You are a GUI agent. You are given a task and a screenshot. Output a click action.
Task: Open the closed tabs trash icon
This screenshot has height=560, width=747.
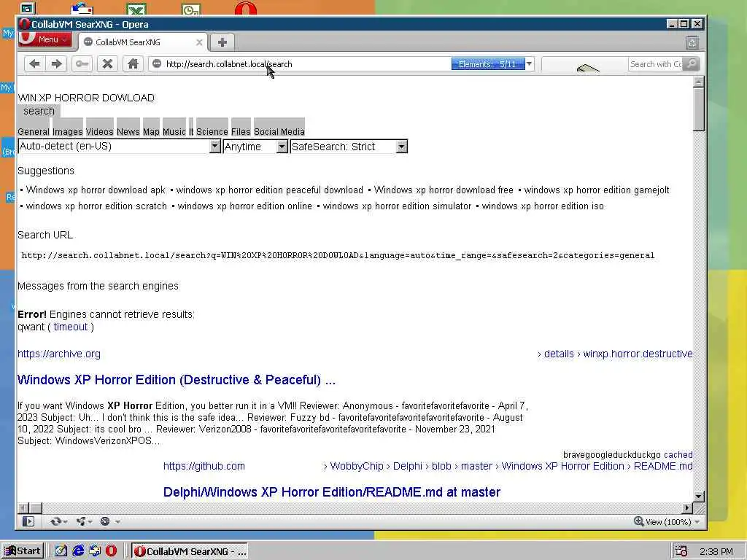click(692, 43)
